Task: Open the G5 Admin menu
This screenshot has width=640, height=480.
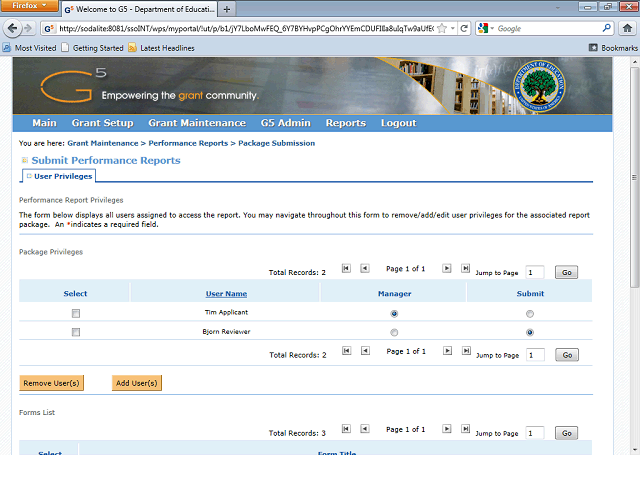Action: pos(286,123)
